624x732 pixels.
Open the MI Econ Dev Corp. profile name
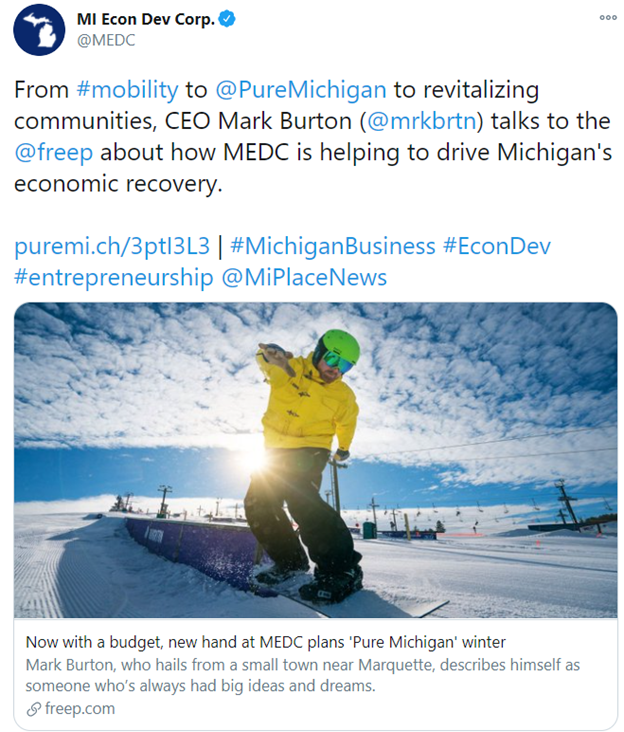point(145,20)
